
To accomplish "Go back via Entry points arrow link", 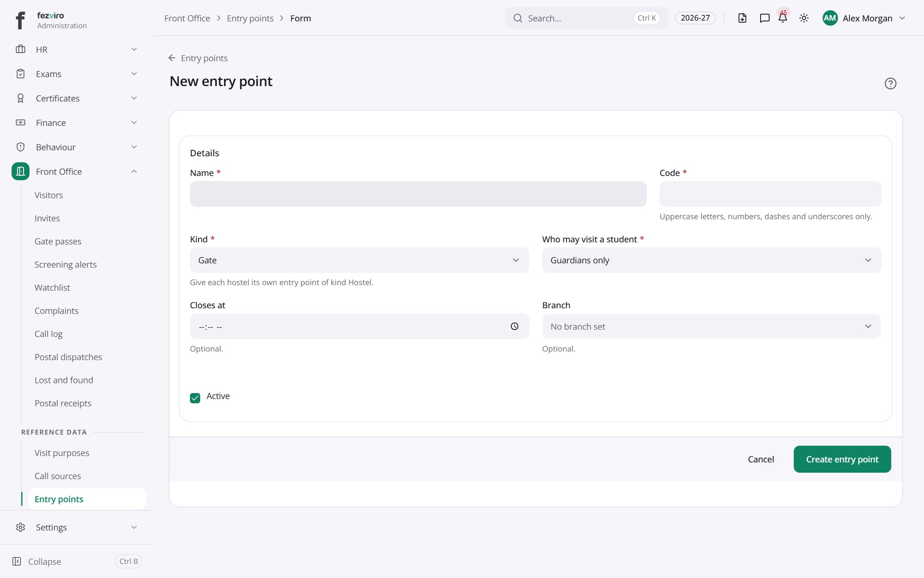I will pos(198,58).
